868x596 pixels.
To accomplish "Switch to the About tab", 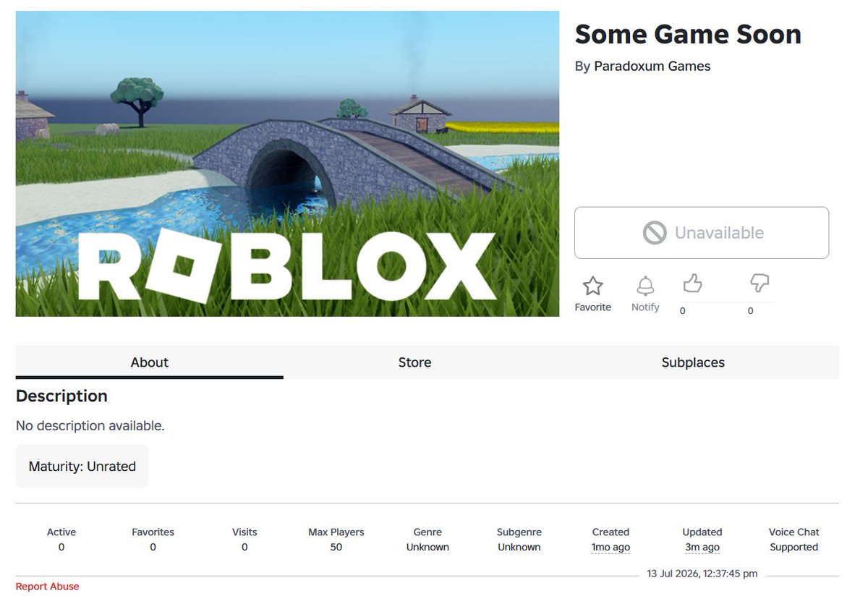I will coord(150,362).
